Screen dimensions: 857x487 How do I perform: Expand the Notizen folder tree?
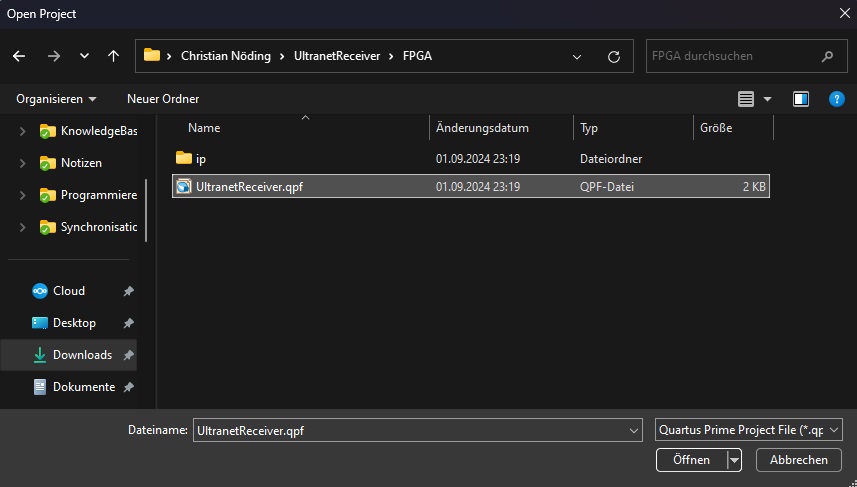click(x=23, y=163)
